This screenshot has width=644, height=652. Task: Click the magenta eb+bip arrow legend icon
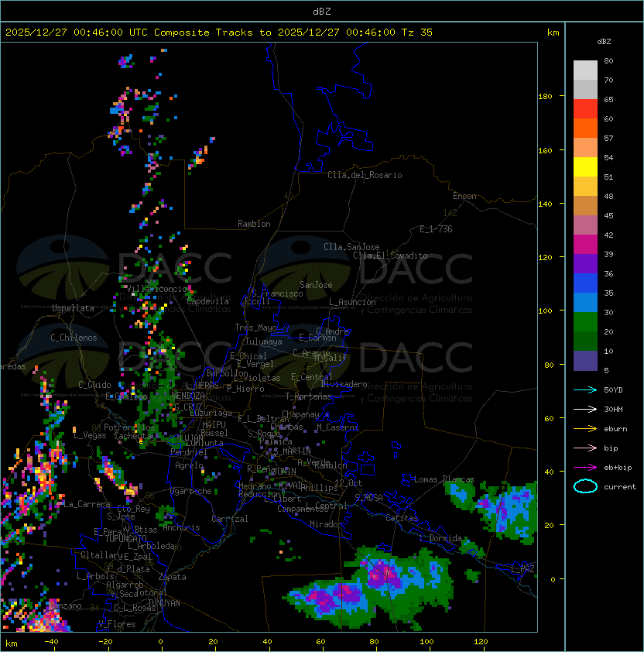click(x=585, y=468)
